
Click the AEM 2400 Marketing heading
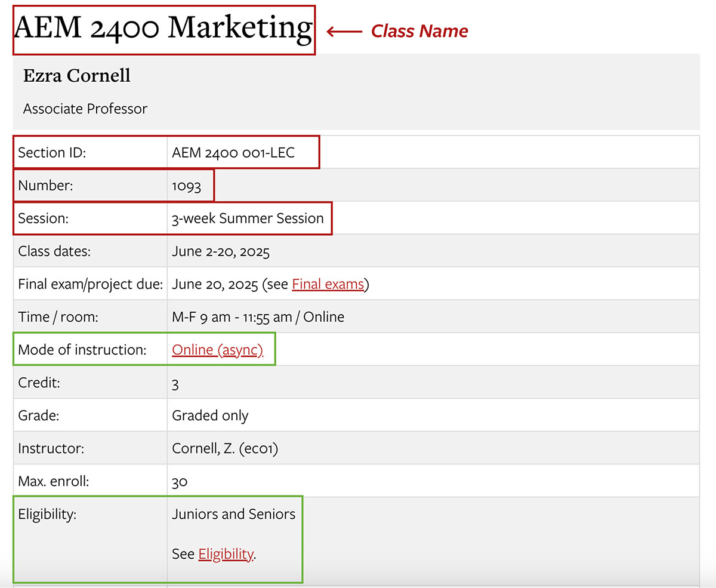click(x=163, y=29)
